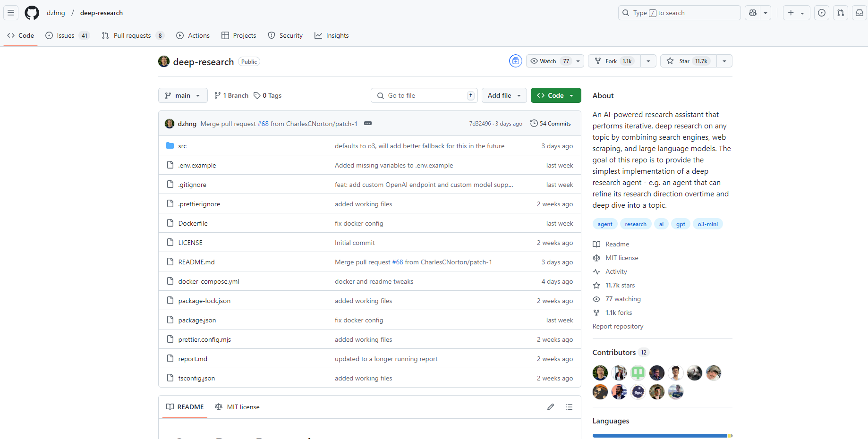
Task: Open commit 'updated to a longer running report'
Action: point(386,359)
